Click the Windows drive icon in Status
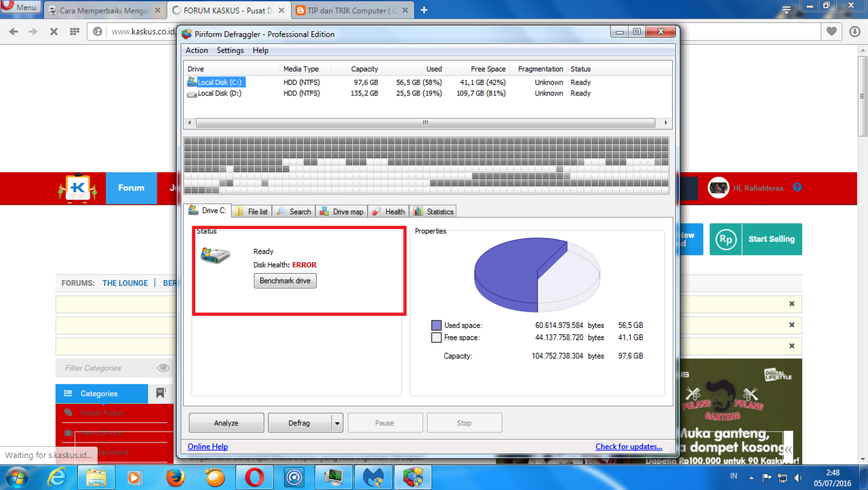The image size is (868, 490). [216, 256]
